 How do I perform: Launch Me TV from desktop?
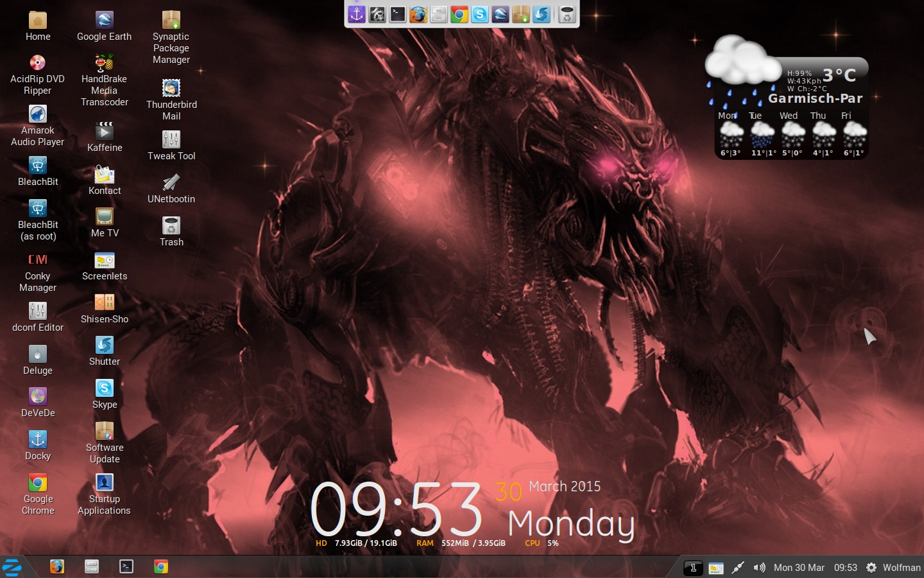pos(105,222)
